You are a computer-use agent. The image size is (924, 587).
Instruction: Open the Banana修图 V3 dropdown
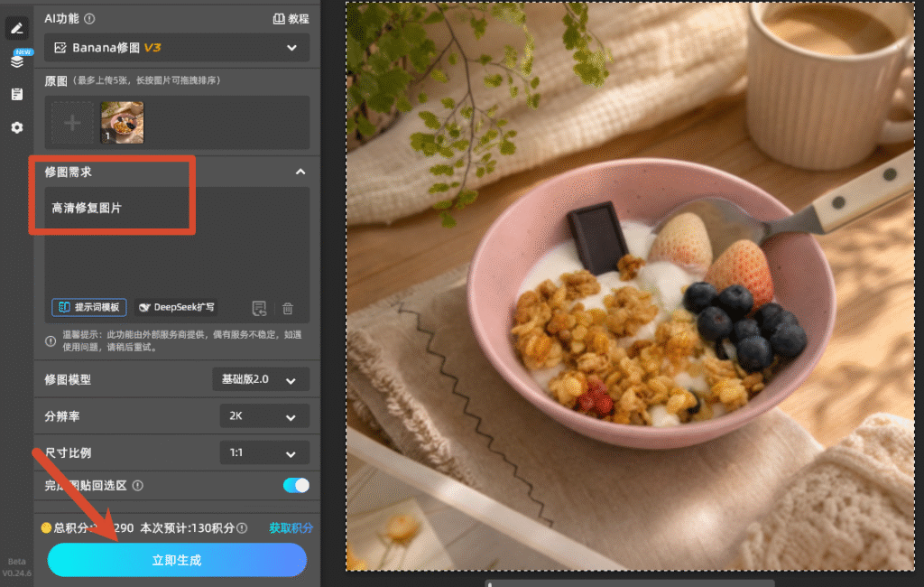(177, 48)
